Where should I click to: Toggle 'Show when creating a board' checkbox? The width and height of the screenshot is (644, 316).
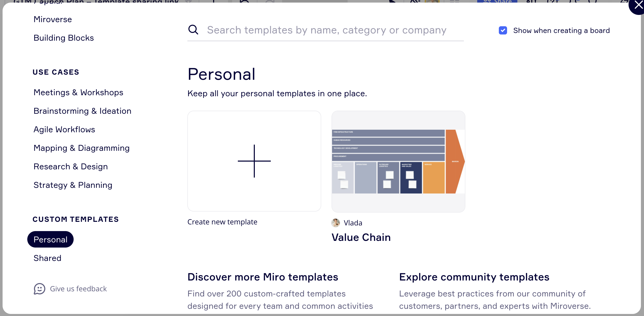[x=503, y=30]
